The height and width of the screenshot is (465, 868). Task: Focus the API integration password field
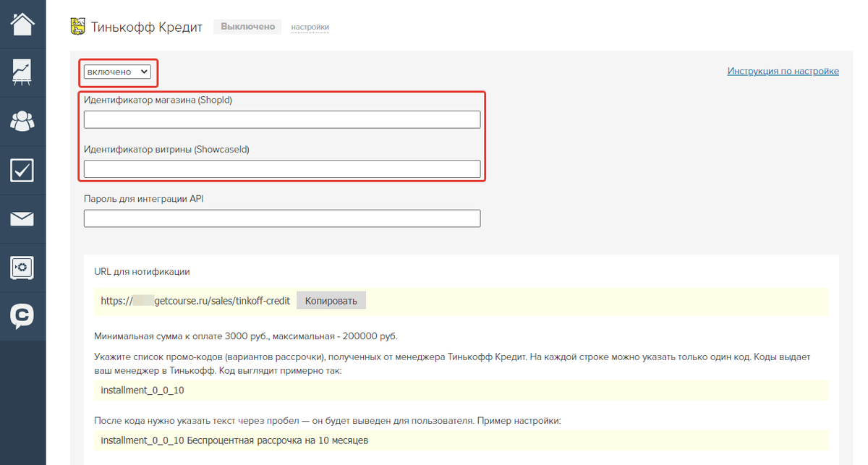click(x=282, y=218)
